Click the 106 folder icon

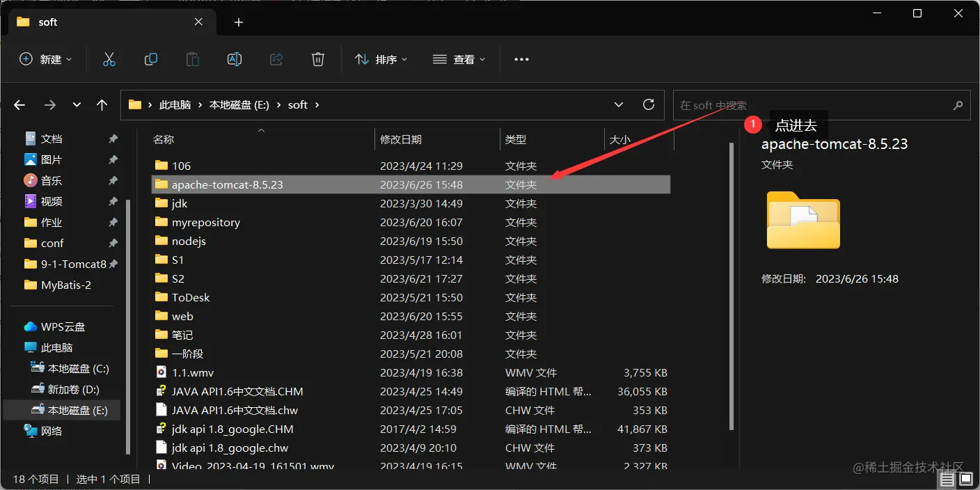click(161, 166)
